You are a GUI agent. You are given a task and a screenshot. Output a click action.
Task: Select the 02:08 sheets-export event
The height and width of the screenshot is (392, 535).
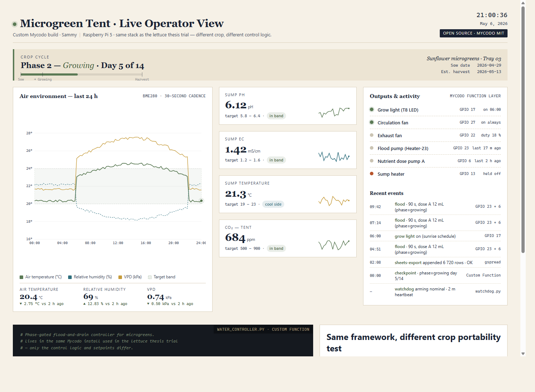click(x=435, y=262)
